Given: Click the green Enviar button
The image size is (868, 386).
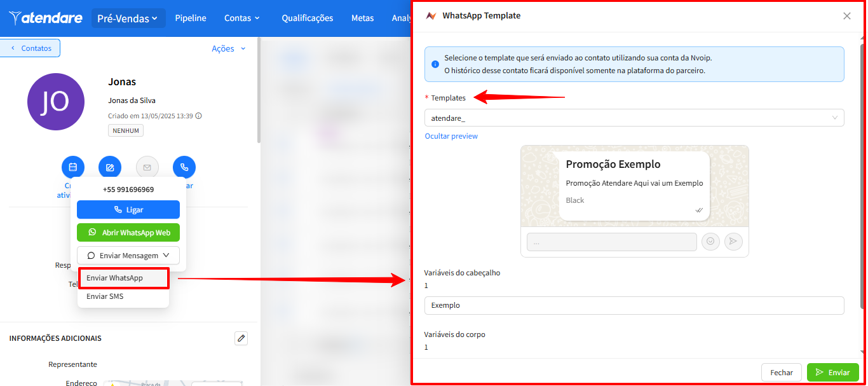Looking at the screenshot, I should click(833, 373).
